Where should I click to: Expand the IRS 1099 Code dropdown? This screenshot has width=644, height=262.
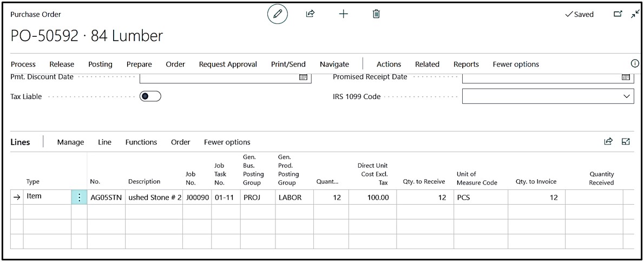coord(627,96)
